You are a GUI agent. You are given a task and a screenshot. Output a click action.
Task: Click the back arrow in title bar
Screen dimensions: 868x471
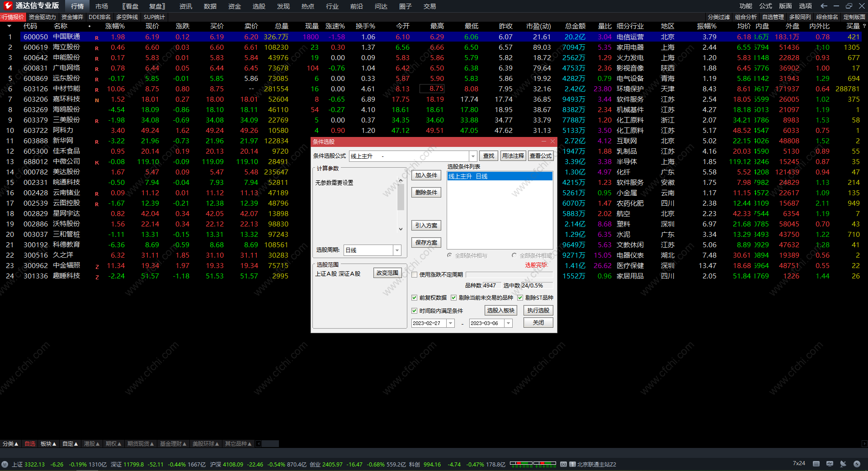[x=824, y=6]
